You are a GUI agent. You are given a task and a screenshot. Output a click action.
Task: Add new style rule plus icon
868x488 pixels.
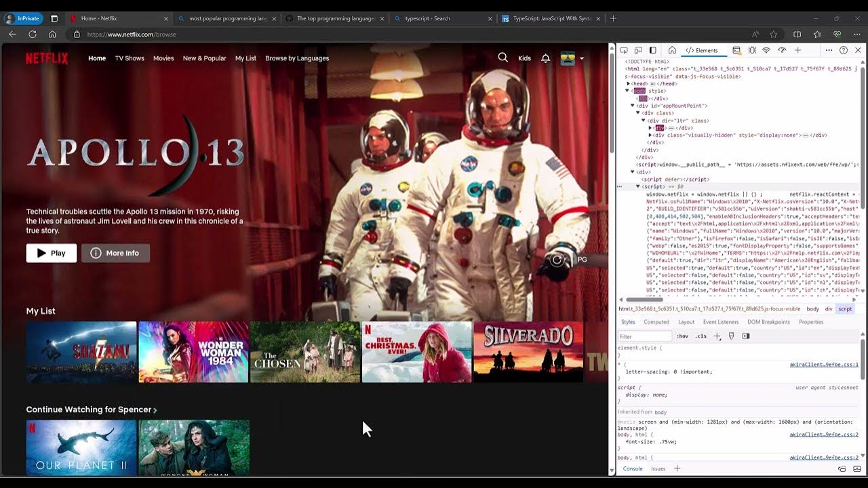[717, 336]
